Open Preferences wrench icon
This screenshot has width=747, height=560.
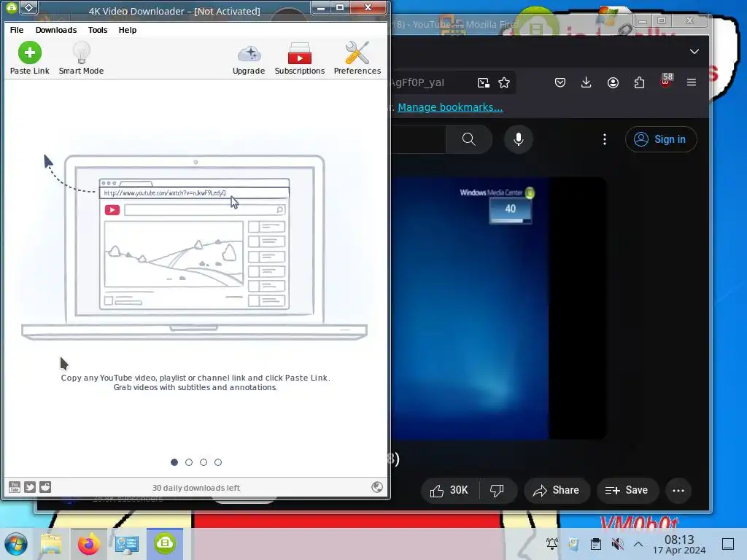click(357, 58)
